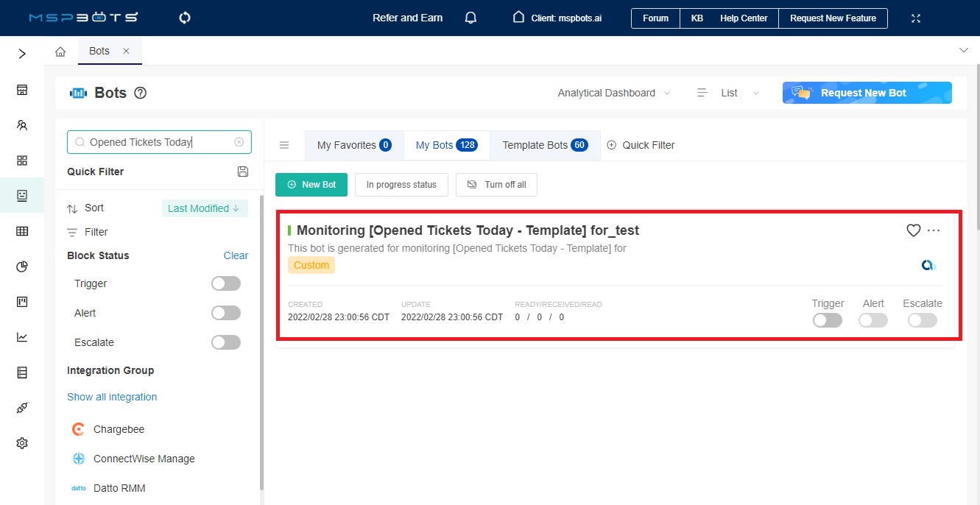Viewport: 980px width, 505px height.
Task: Enable the Trigger switch on the bot card
Action: tap(827, 319)
